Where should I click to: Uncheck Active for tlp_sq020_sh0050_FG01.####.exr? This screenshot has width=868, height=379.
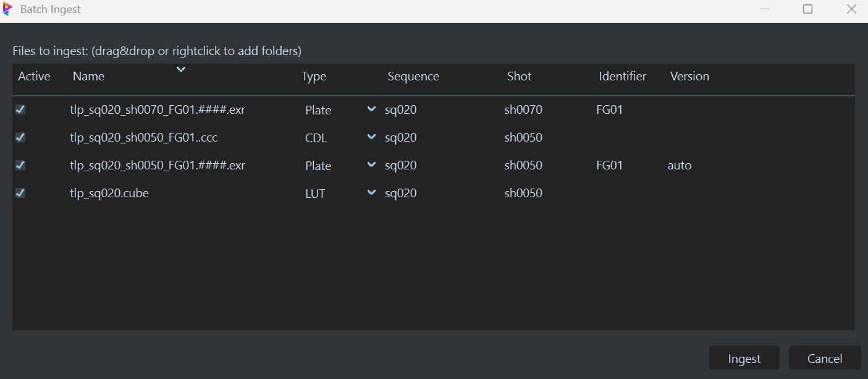(x=20, y=165)
